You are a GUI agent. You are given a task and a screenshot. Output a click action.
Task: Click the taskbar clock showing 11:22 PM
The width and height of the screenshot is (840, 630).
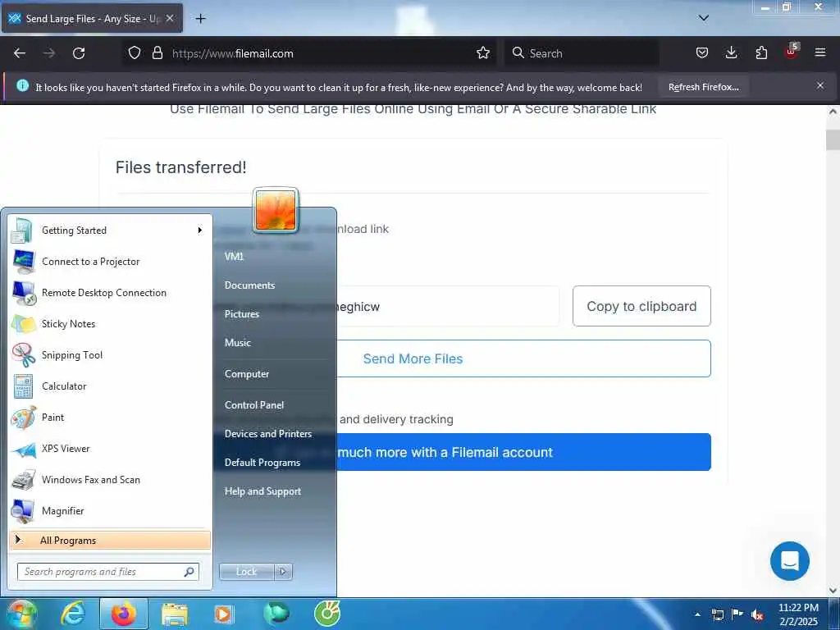click(797, 614)
